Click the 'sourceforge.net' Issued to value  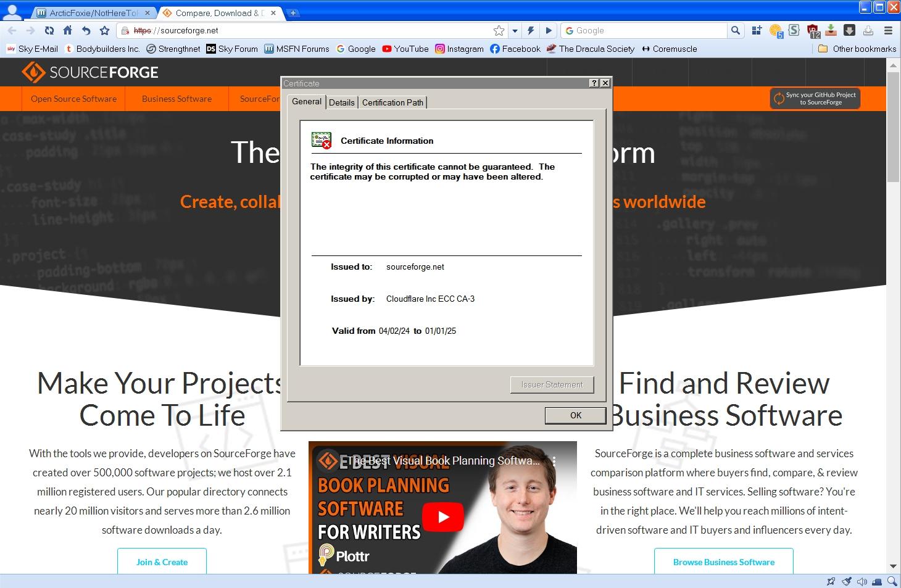coord(415,267)
